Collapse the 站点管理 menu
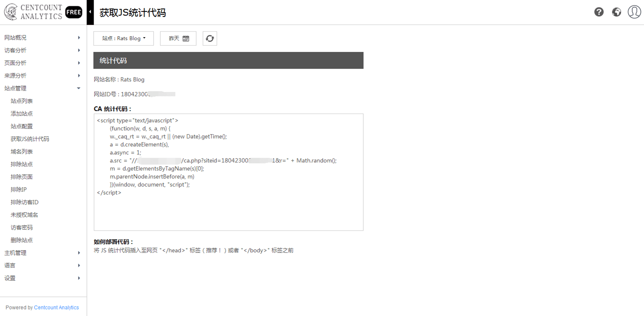 (43, 88)
